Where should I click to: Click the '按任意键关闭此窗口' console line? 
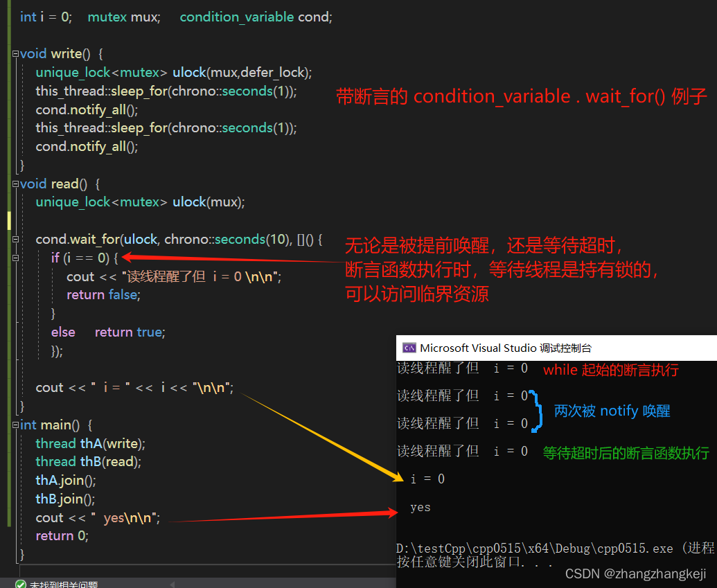474,562
